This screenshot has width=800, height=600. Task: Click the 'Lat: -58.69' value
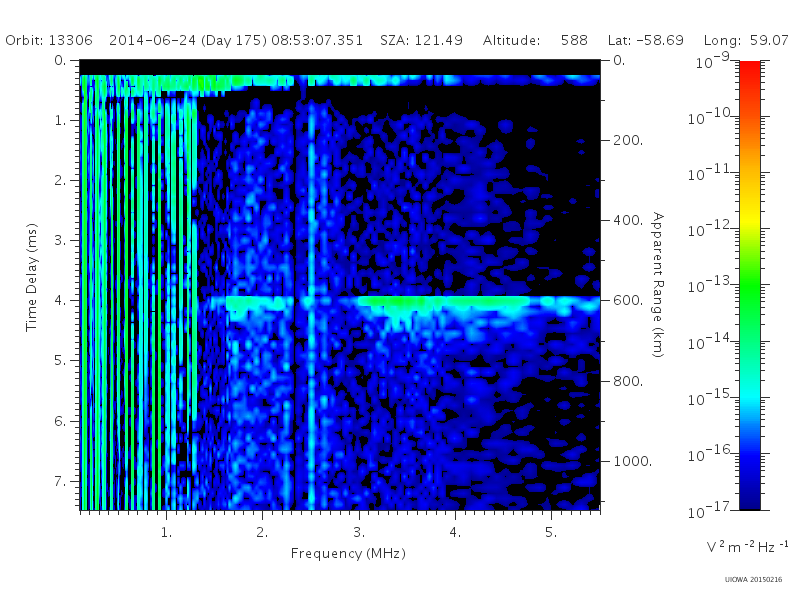[x=646, y=40]
